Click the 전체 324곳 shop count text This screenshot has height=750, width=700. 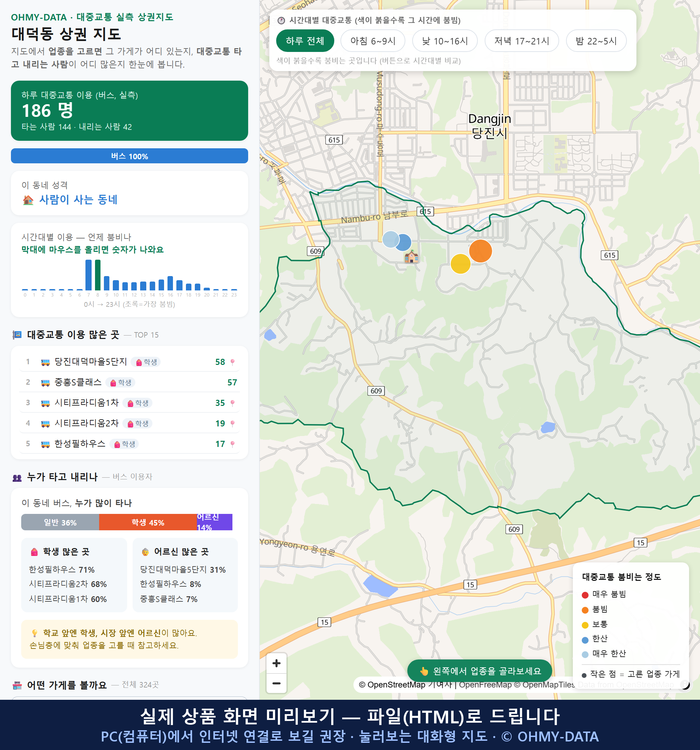(x=140, y=685)
